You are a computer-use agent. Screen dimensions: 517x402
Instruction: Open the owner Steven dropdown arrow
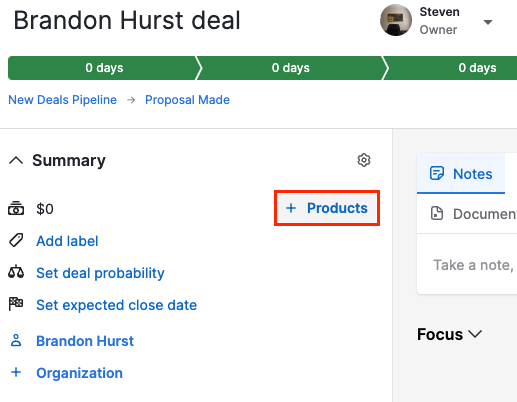pos(488,22)
